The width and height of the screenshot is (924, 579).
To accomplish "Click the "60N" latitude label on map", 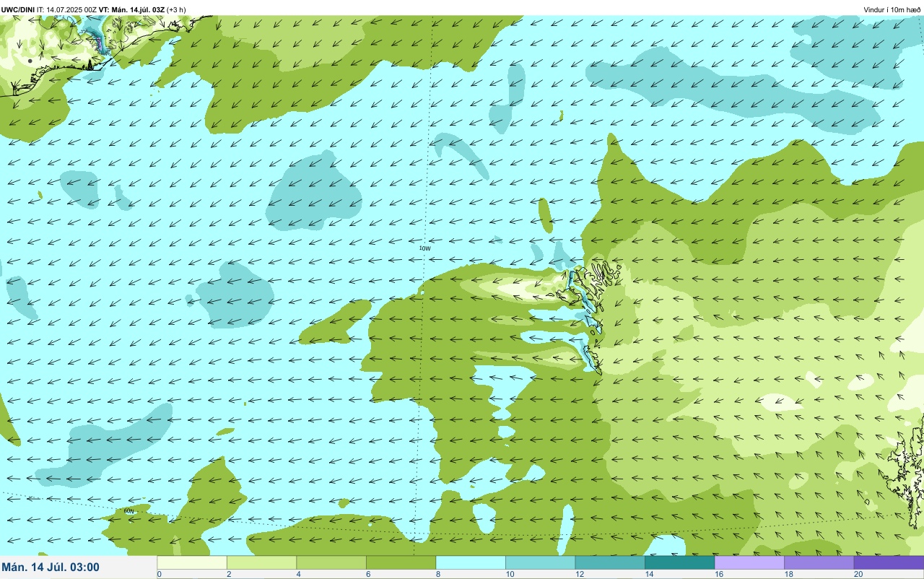I will coord(128,511).
